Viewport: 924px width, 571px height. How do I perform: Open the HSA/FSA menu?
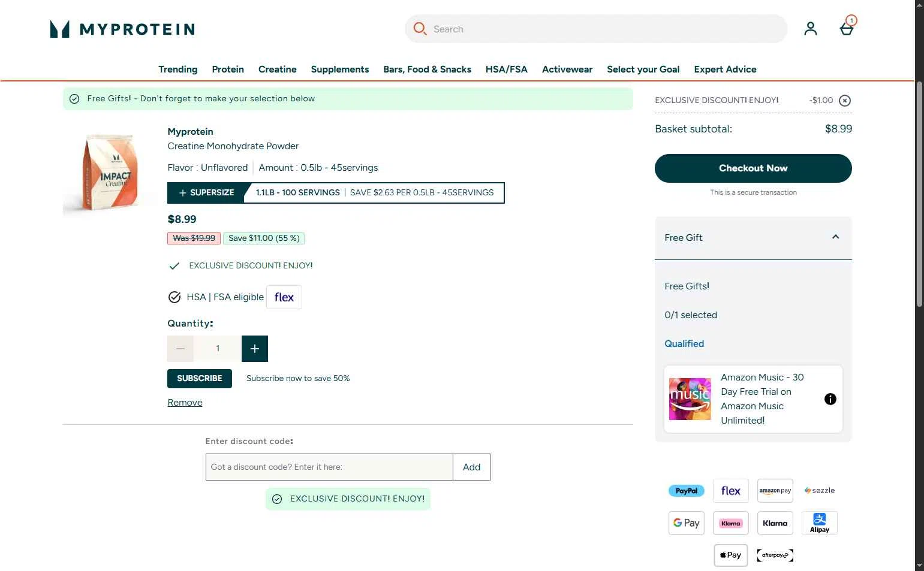507,70
